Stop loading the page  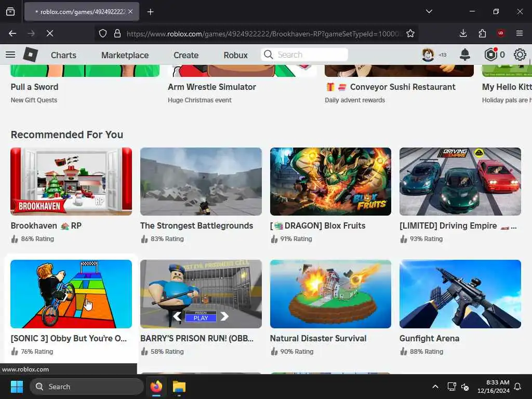pos(50,33)
